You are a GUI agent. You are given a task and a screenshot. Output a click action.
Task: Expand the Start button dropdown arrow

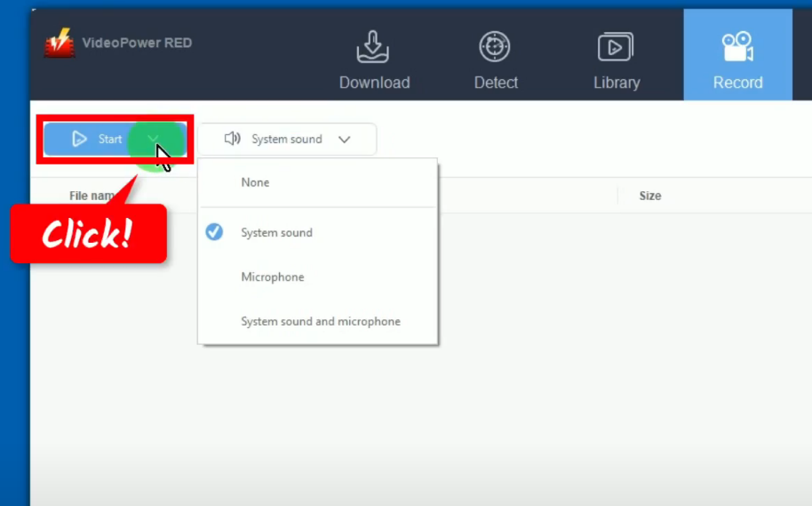(x=154, y=139)
